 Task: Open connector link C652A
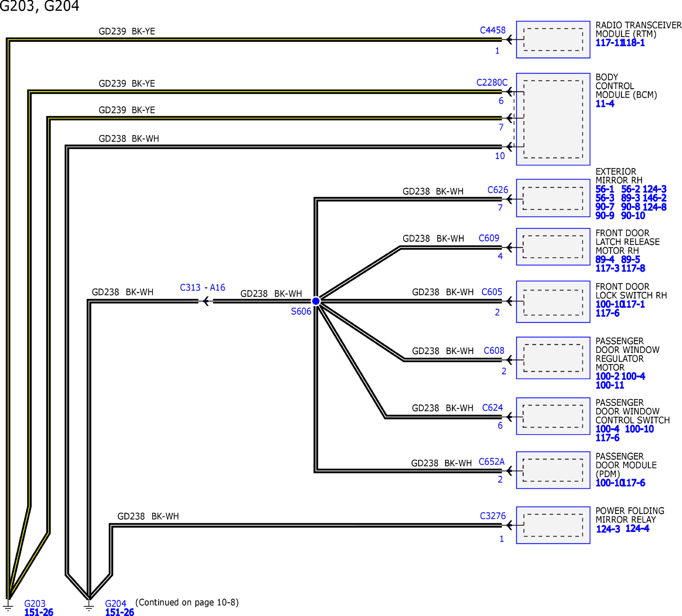[491, 462]
